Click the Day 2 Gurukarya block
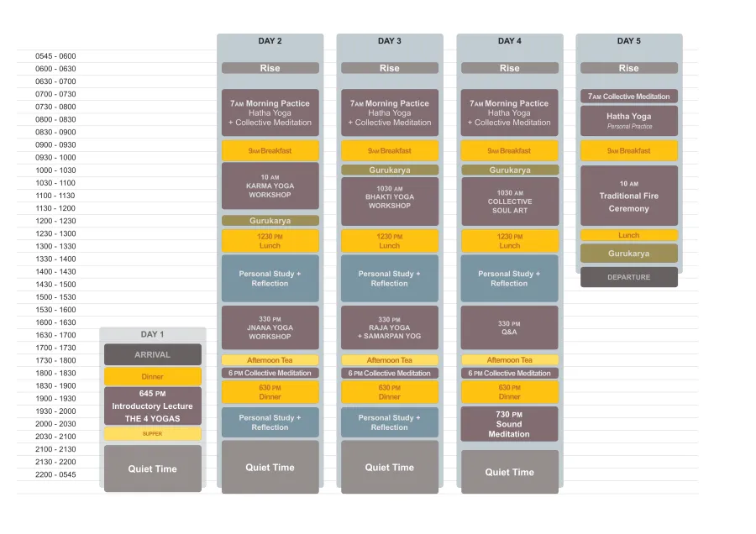 click(270, 221)
